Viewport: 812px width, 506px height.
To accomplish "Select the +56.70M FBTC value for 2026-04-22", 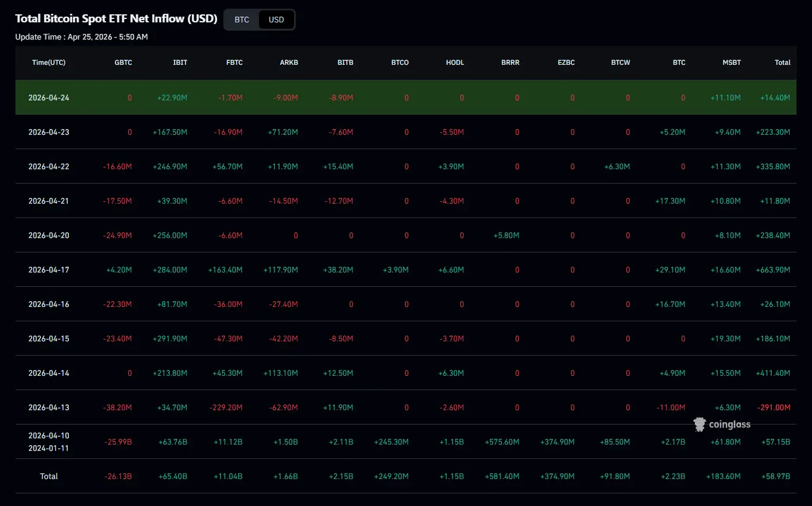I will 227,166.
